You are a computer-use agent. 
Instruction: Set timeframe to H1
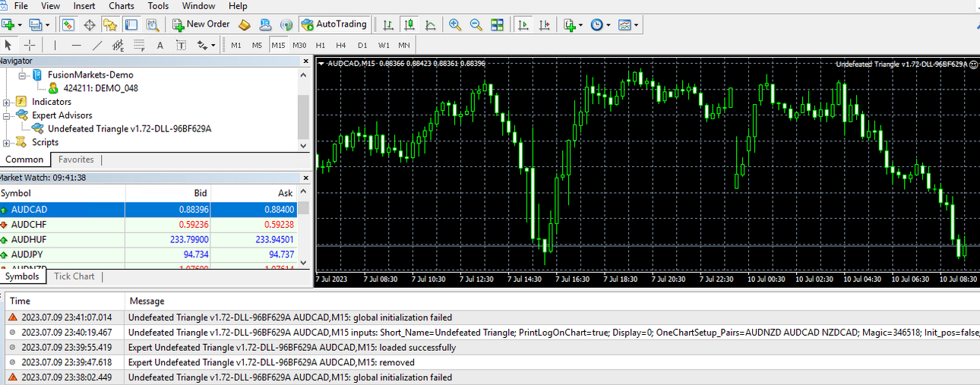pos(321,46)
